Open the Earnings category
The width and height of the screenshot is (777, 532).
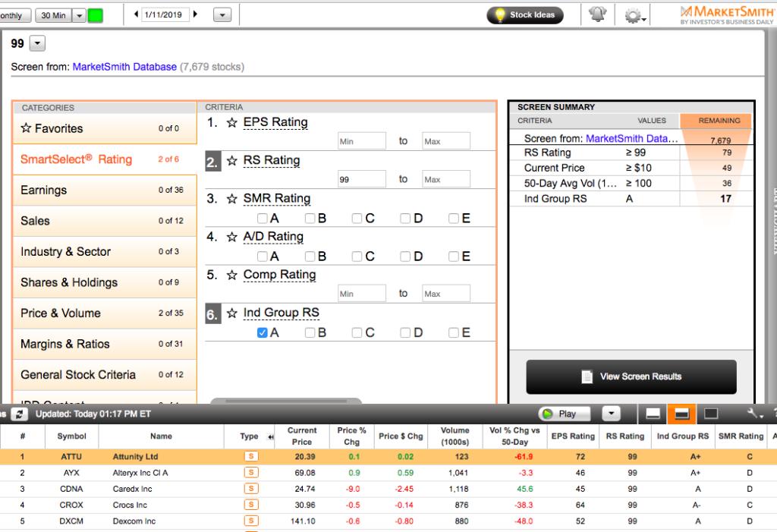point(105,190)
